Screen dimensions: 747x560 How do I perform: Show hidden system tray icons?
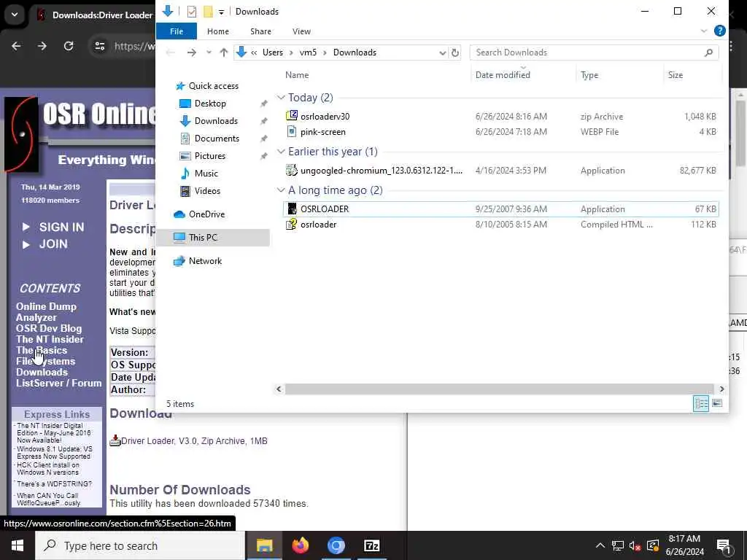[x=600, y=545]
